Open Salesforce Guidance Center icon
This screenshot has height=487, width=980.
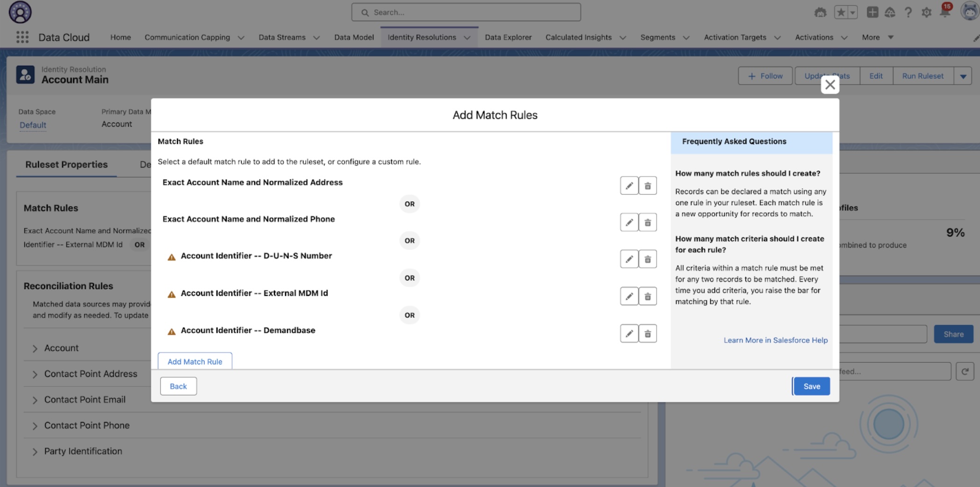tap(890, 13)
